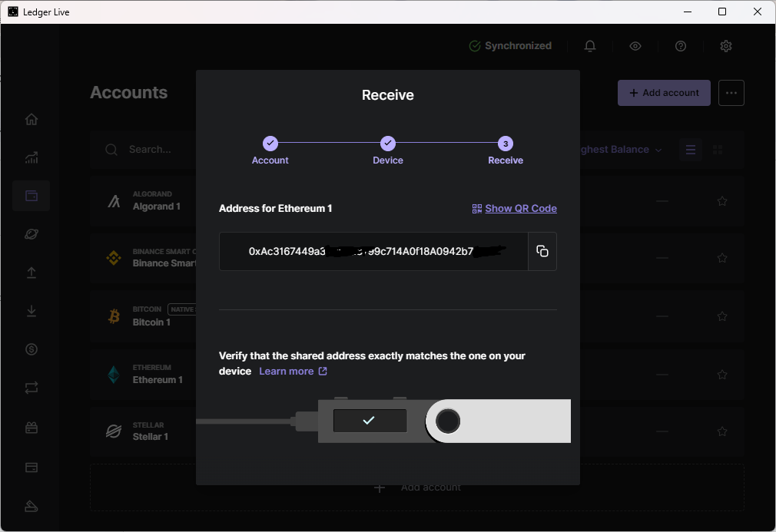Maximize the Ledger Live window
Viewport: 776px width, 532px height.
point(722,12)
